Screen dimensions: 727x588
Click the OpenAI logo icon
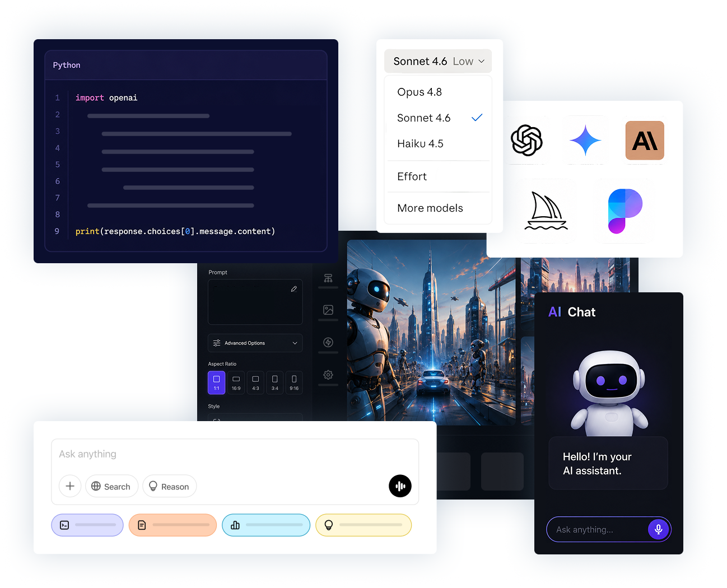526,140
